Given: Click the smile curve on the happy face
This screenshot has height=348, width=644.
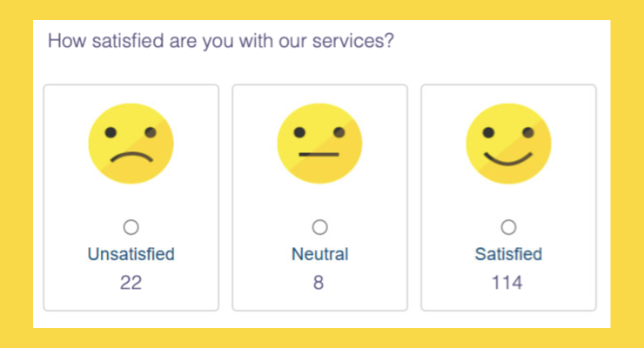Looking at the screenshot, I should [508, 159].
